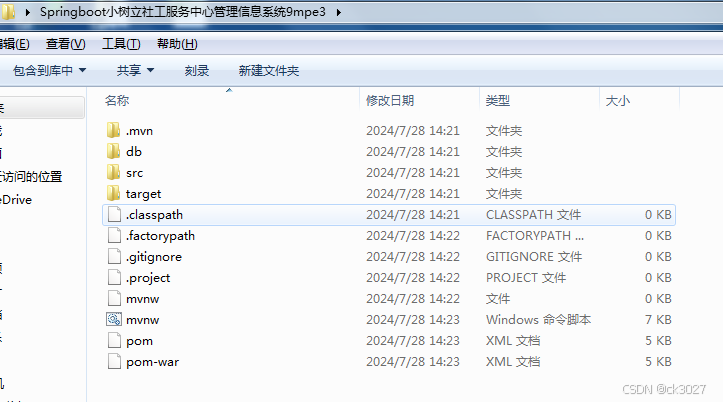Select the .factorypath file name
The image size is (723, 402).
pos(160,236)
